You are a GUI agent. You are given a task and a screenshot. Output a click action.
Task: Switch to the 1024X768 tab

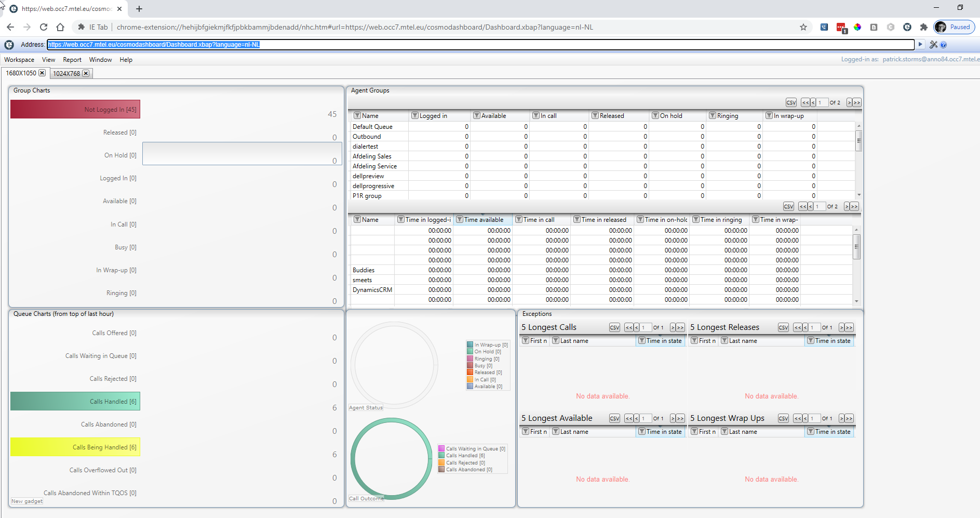pyautogui.click(x=66, y=73)
